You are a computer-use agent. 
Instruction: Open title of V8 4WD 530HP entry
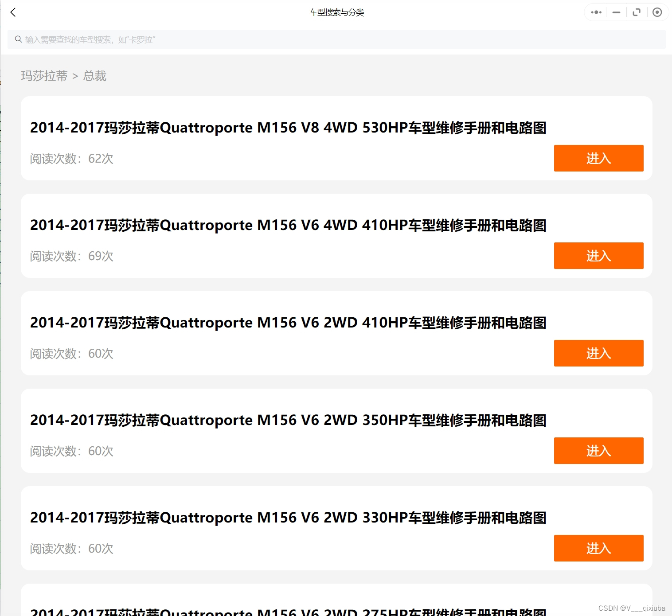point(288,128)
